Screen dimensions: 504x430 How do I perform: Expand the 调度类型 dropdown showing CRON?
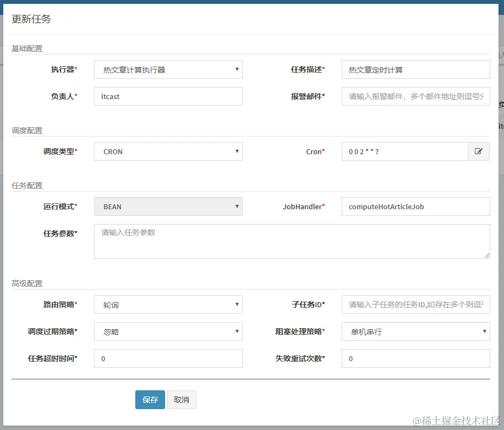point(168,151)
